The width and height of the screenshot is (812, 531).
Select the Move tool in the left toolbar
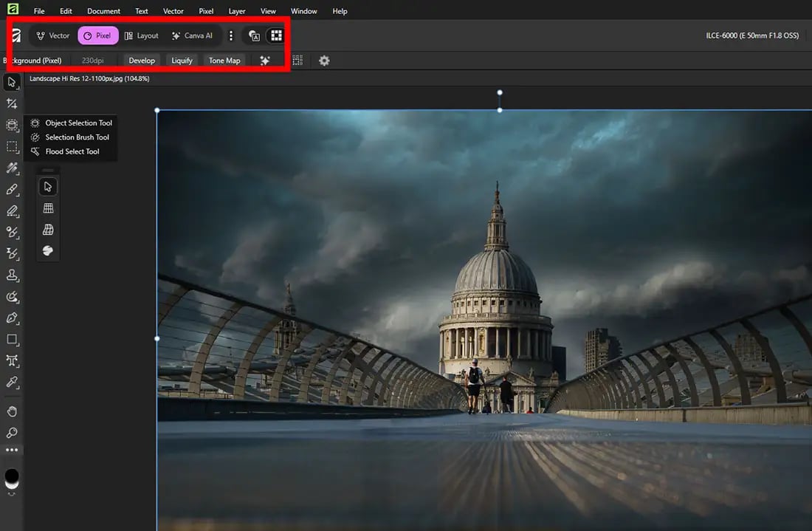pos(12,83)
